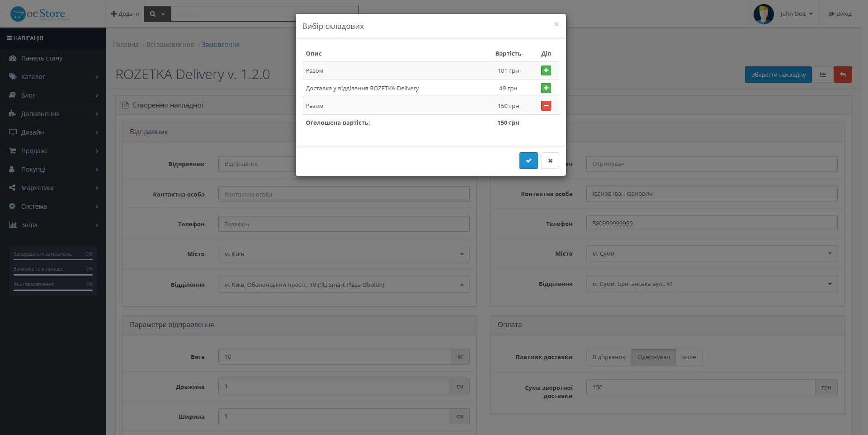Expand the Покупці chevron arrow
The width and height of the screenshot is (868, 435).
tap(97, 169)
